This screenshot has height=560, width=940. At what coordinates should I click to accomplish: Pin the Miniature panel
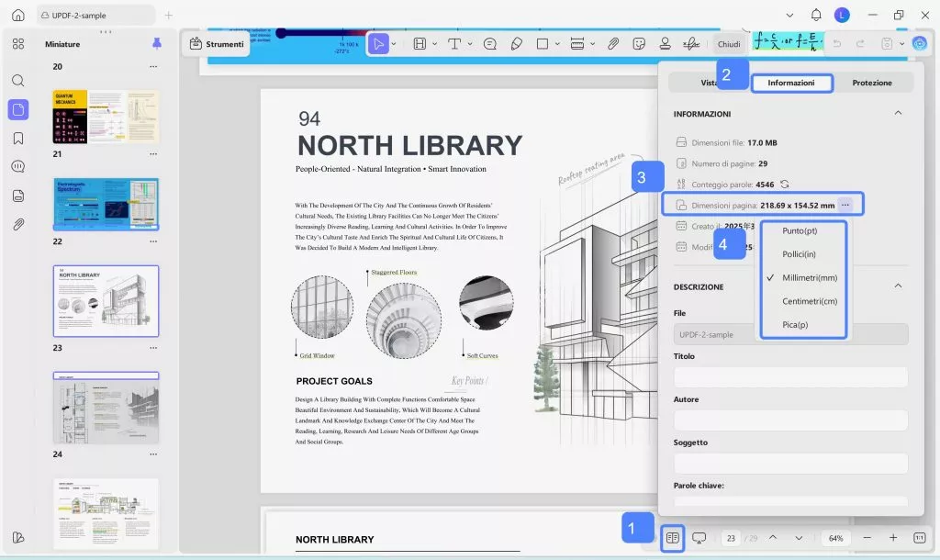click(x=156, y=43)
